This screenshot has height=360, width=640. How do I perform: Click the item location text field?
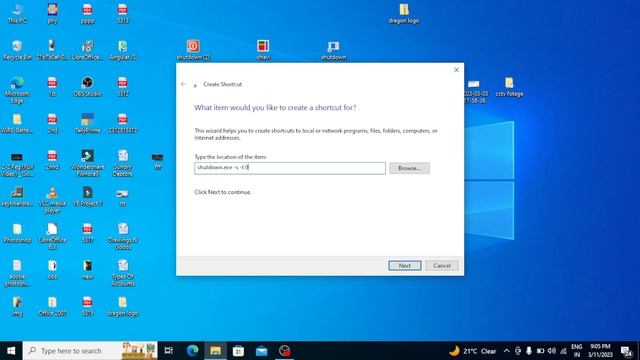point(290,168)
